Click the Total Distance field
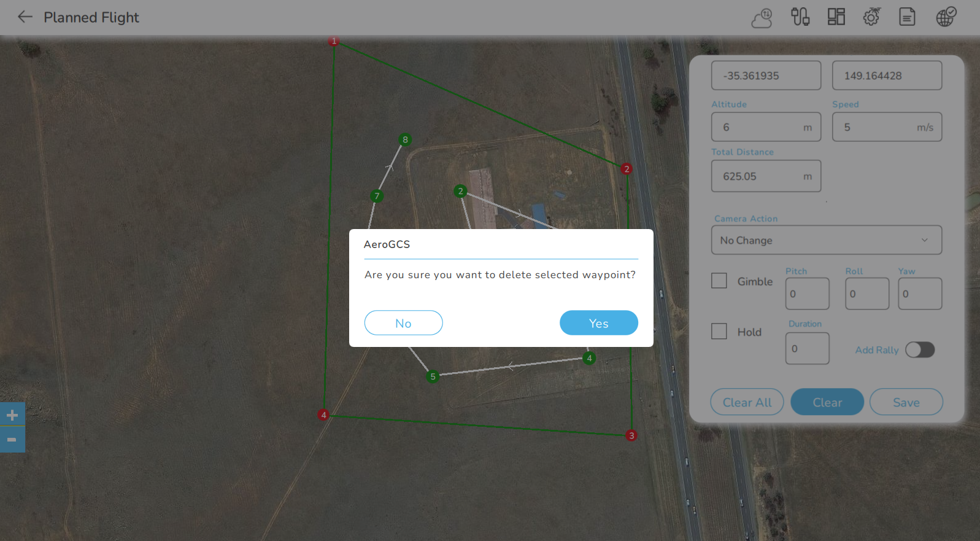 click(x=766, y=176)
